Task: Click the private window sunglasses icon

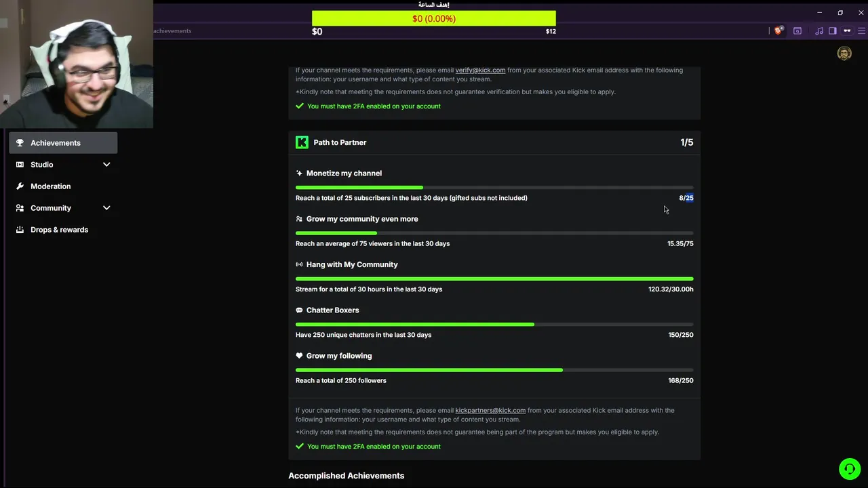Action: (847, 30)
